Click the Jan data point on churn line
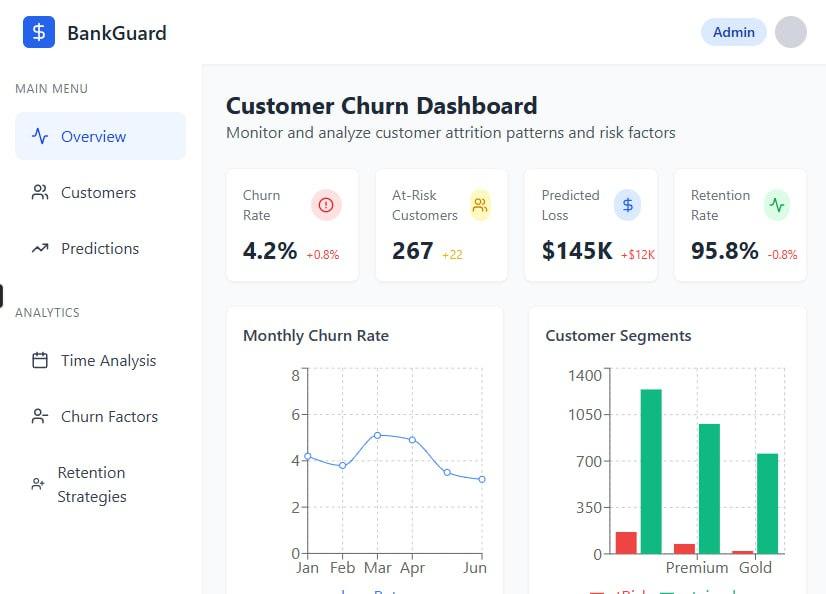 tap(308, 457)
